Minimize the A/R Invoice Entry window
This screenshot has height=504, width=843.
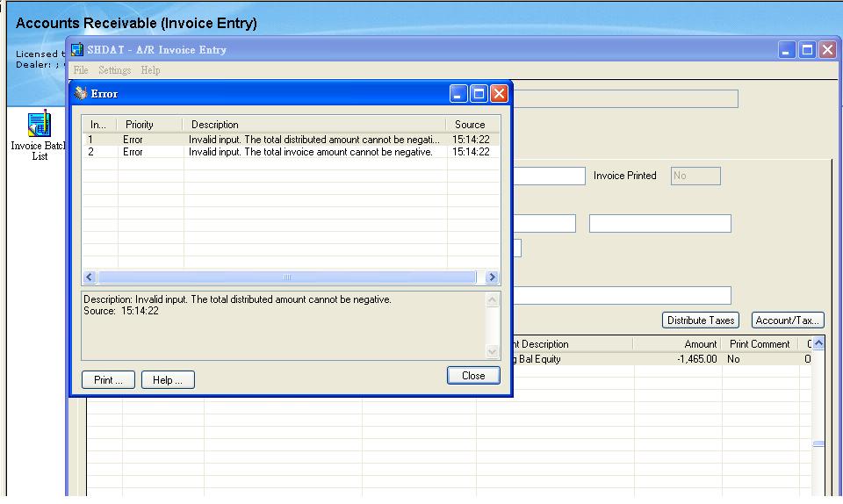tap(788, 50)
